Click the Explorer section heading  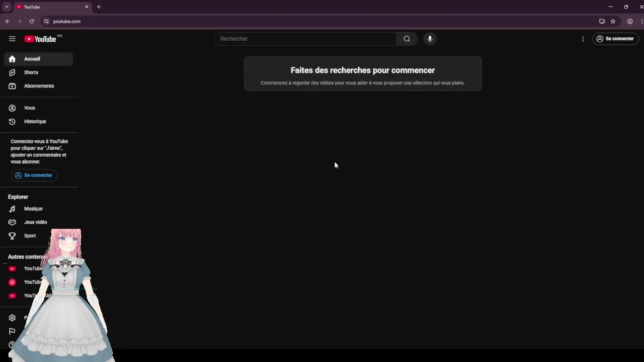pyautogui.click(x=18, y=197)
